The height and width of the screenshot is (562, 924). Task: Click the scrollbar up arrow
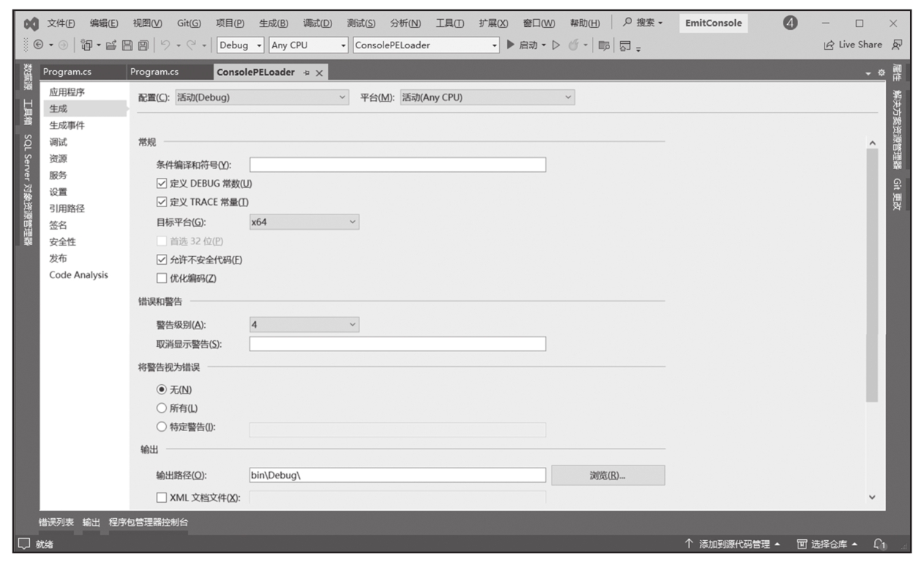(x=871, y=142)
